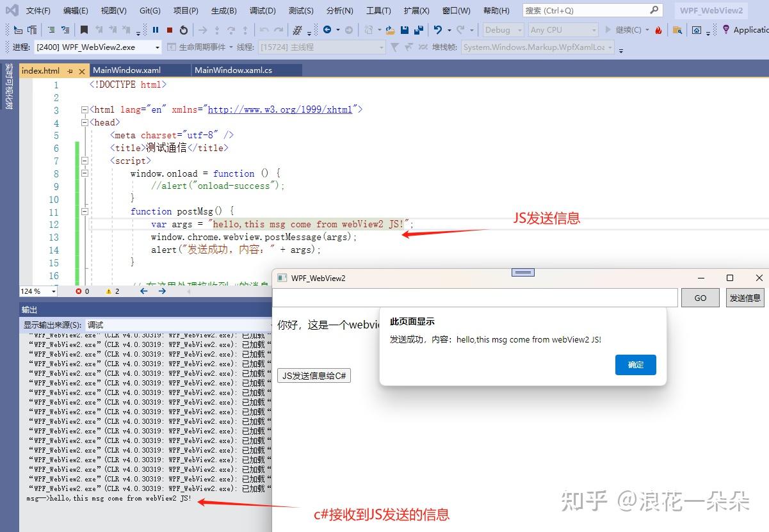Click the 搜索 (Ctrl+Q) search box

pos(589,10)
